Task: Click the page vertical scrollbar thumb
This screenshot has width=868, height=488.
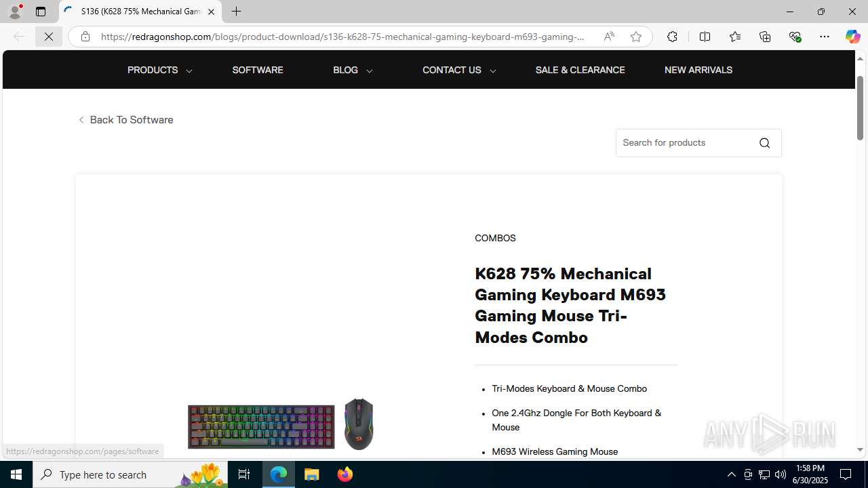Action: [x=860, y=107]
